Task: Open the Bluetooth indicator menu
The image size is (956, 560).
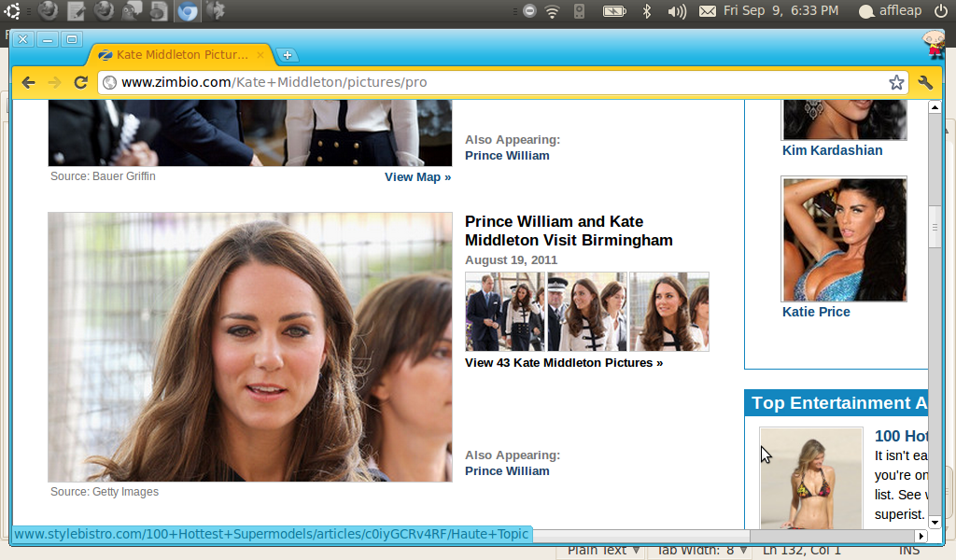Action: coord(647,11)
